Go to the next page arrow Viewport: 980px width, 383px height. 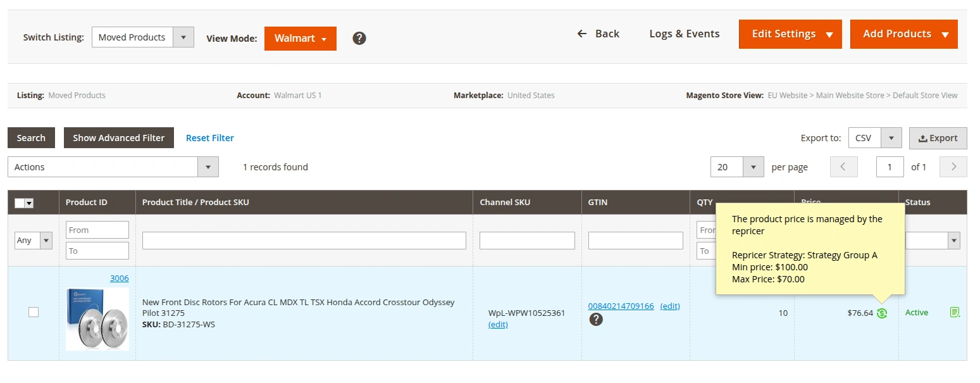click(953, 167)
